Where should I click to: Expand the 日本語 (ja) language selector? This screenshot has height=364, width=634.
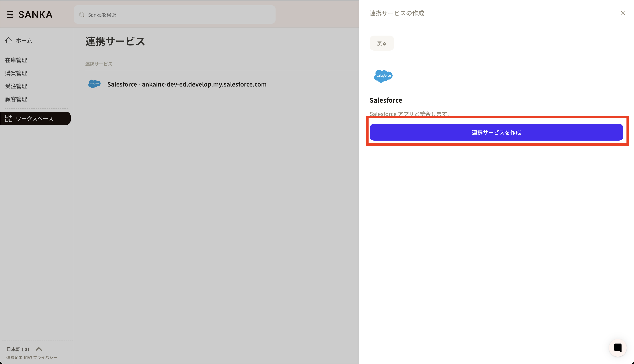(x=18, y=349)
